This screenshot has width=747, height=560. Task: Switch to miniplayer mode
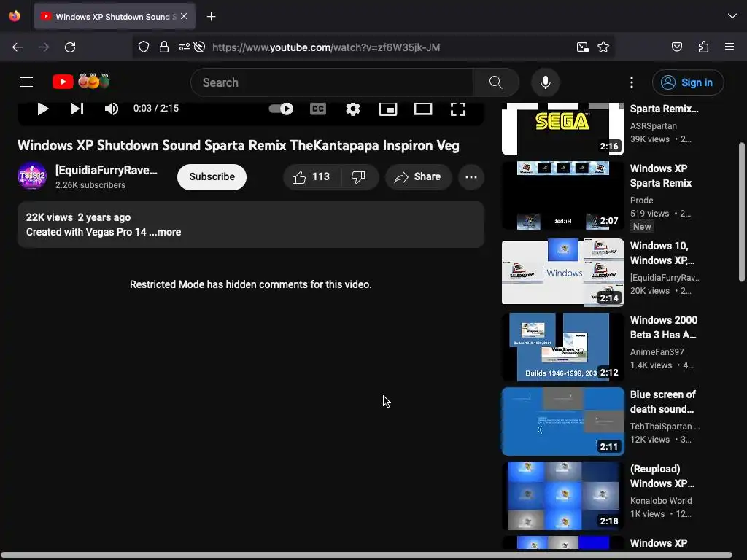coord(388,109)
